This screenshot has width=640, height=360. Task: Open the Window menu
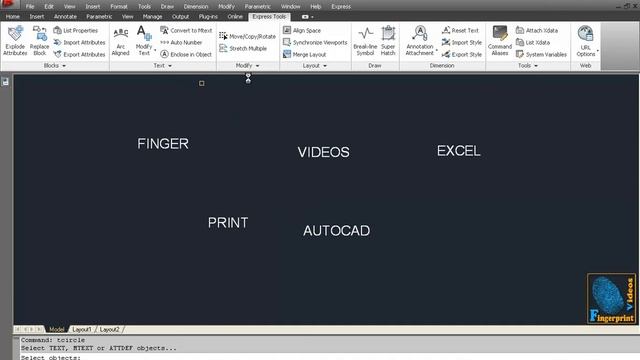(290, 7)
